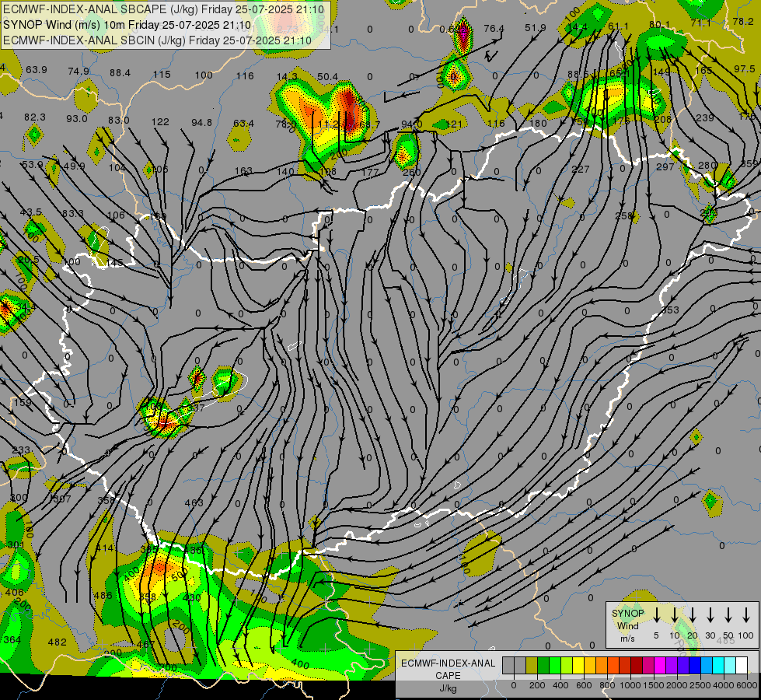The width and height of the screenshot is (761, 700).
Task: Select the dark red swatch in CAPE colorbar
Action: (x=637, y=666)
